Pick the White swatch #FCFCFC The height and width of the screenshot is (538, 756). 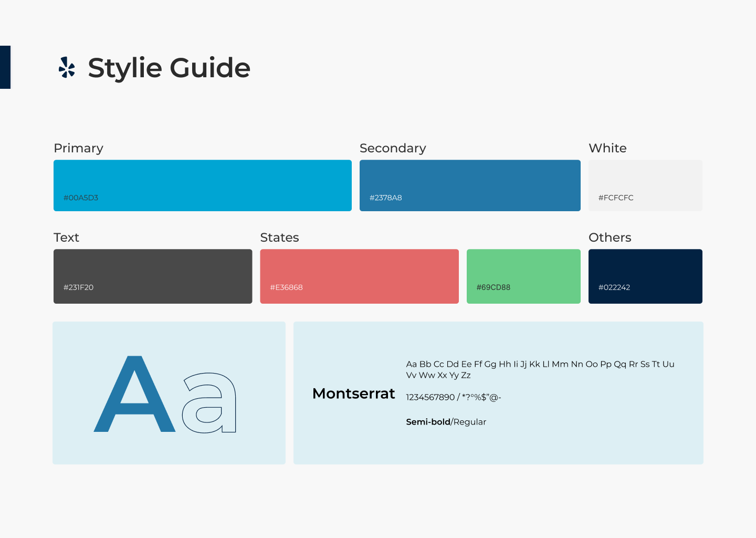645,185
